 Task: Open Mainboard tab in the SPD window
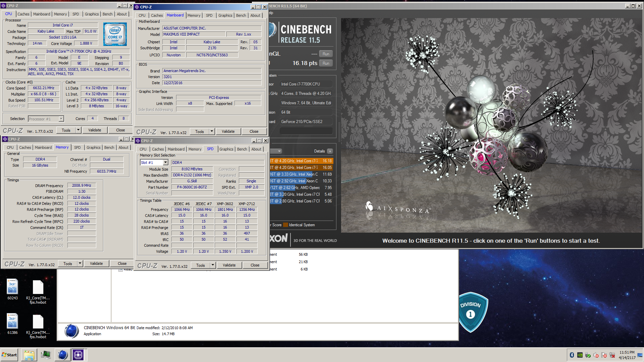click(x=176, y=149)
